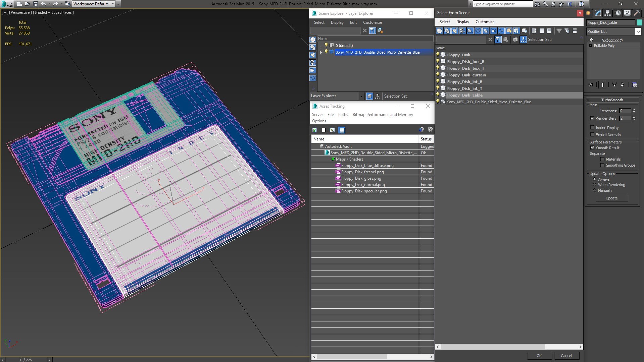
Task: Toggle visibility bulb for Floppy_Disk_curtain
Action: pos(438,75)
